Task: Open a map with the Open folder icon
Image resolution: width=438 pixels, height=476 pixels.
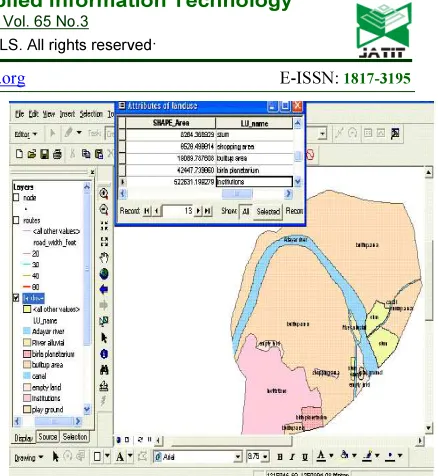Action: tap(32, 154)
